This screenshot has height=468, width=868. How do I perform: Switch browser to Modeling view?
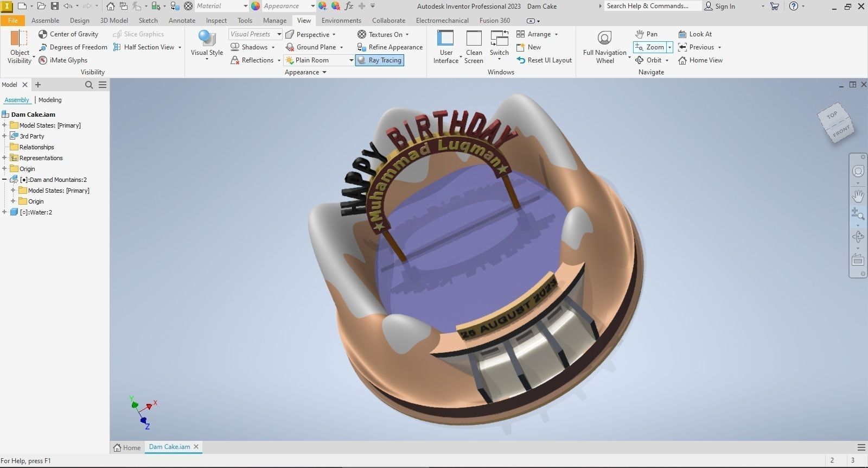tap(50, 100)
